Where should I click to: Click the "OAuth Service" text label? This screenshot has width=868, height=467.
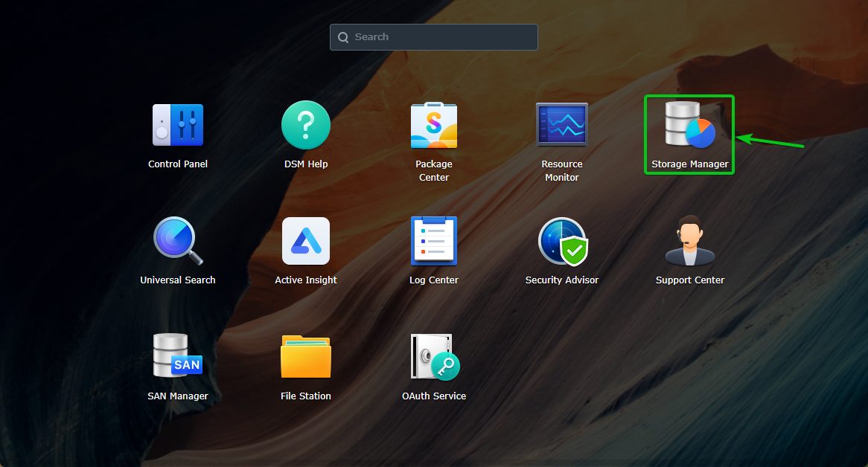pyautogui.click(x=434, y=396)
